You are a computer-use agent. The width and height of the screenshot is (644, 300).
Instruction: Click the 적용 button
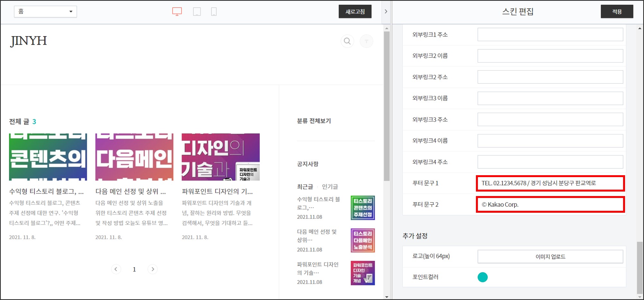pyautogui.click(x=617, y=12)
